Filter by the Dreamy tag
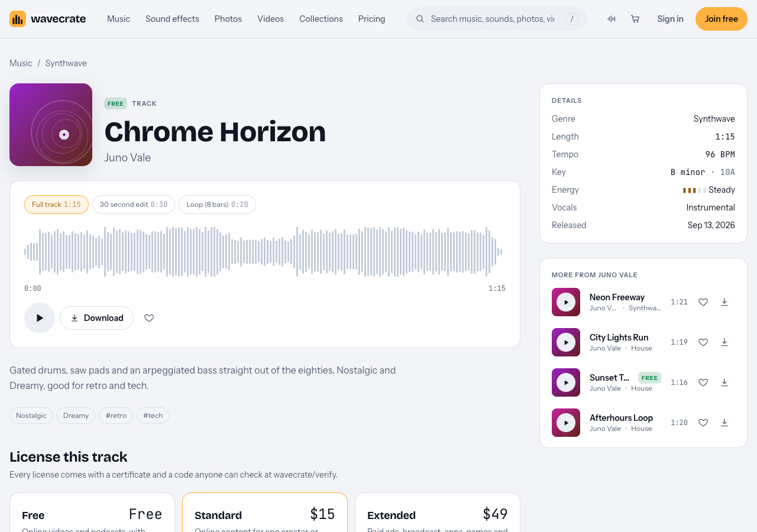This screenshot has height=532, width=757. (76, 416)
